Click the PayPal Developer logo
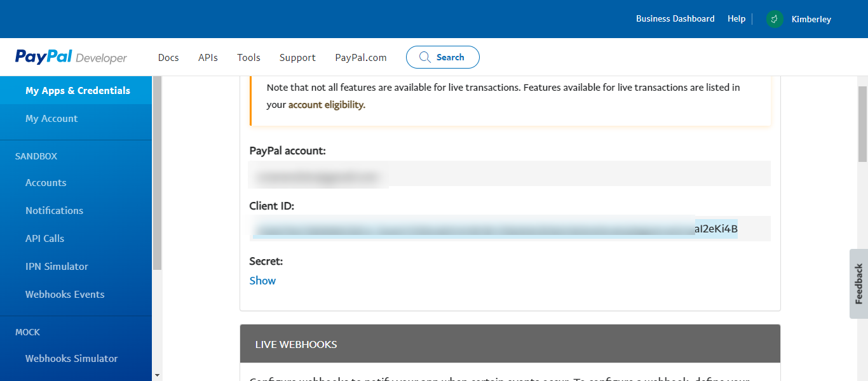Viewport: 868px width, 381px height. (71, 57)
